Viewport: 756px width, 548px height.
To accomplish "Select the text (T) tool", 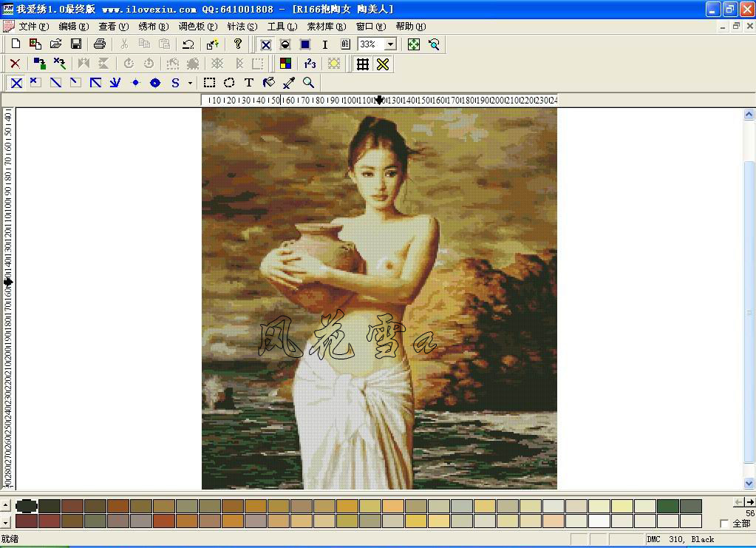I will coord(249,83).
